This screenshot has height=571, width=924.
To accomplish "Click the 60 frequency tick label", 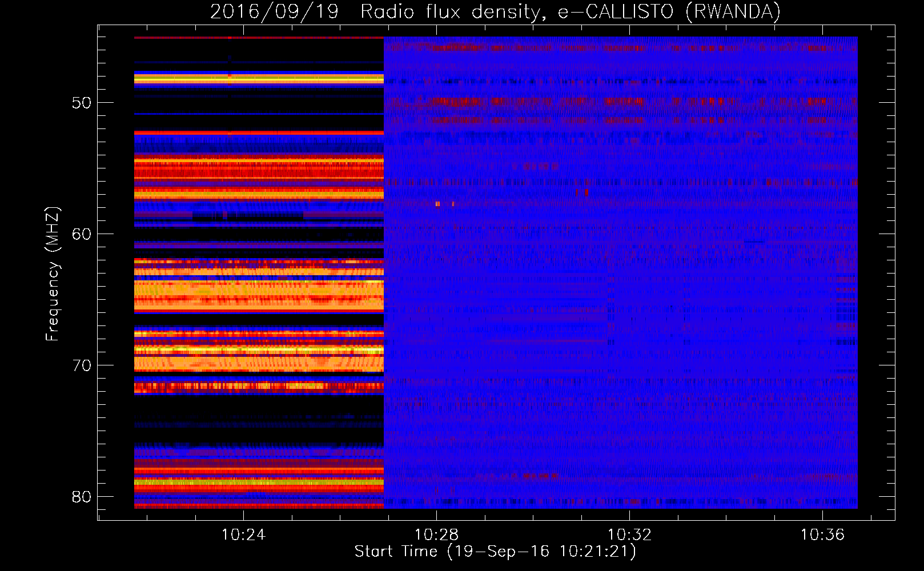I will tap(81, 234).
